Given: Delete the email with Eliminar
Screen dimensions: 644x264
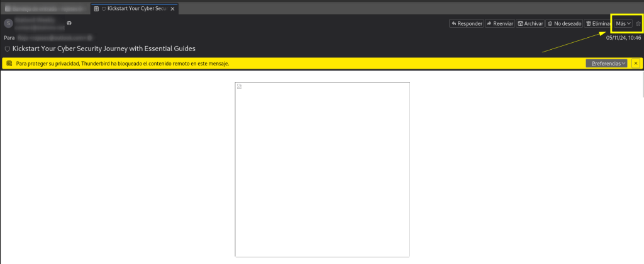Looking at the screenshot, I should pos(598,23).
